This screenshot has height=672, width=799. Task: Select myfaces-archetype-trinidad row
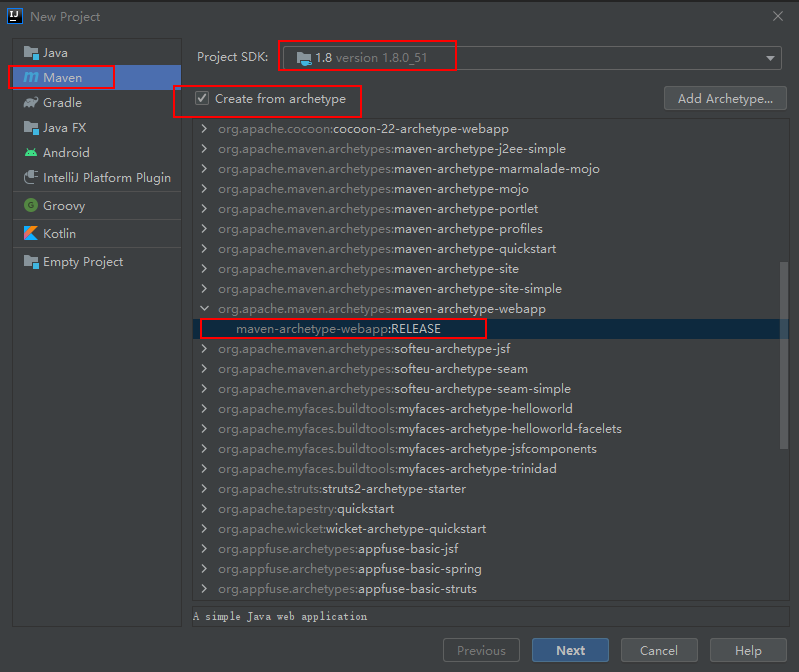coord(491,468)
